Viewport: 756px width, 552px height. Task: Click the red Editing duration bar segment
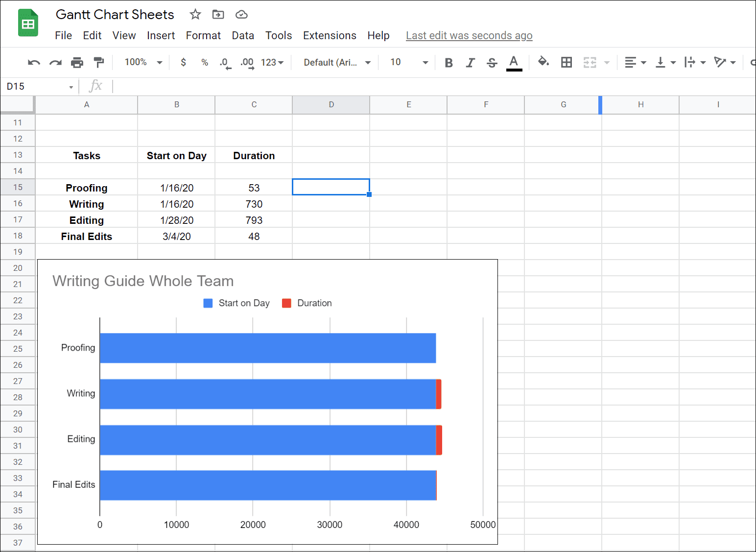[x=439, y=440]
